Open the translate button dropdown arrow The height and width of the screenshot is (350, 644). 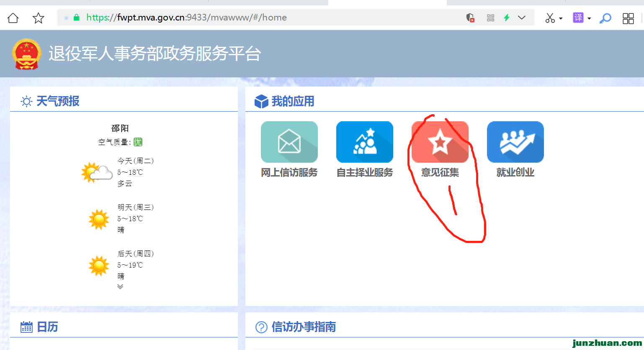click(589, 18)
